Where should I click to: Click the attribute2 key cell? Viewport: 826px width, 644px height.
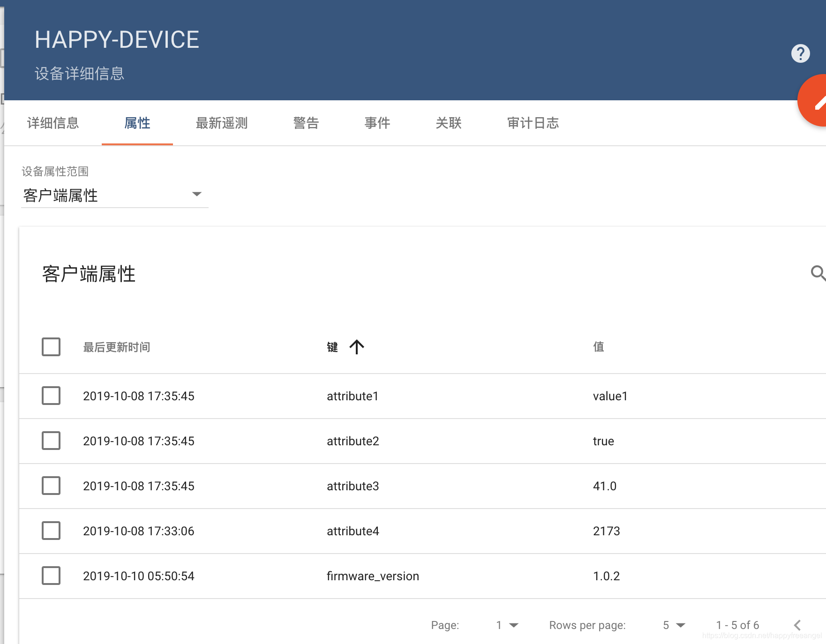coord(353,441)
